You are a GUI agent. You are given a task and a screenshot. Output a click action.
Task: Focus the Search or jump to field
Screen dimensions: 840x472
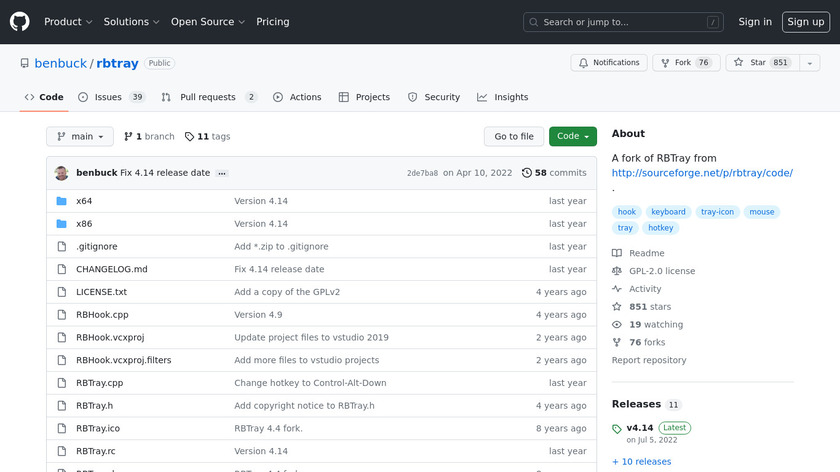pos(623,22)
